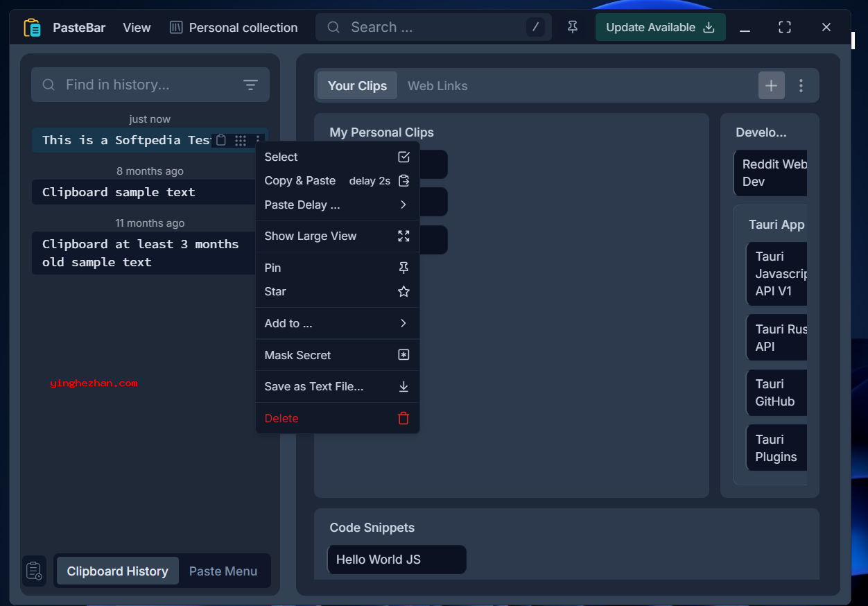Click the plus button to add a clip
This screenshot has width=868, height=606.
point(771,86)
